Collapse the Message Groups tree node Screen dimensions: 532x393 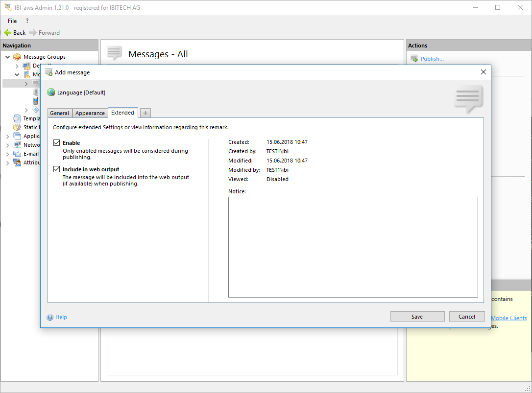click(x=8, y=57)
